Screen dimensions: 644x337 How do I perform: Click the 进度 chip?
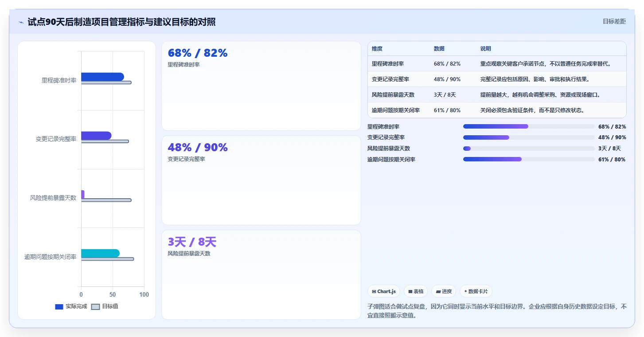pos(444,291)
